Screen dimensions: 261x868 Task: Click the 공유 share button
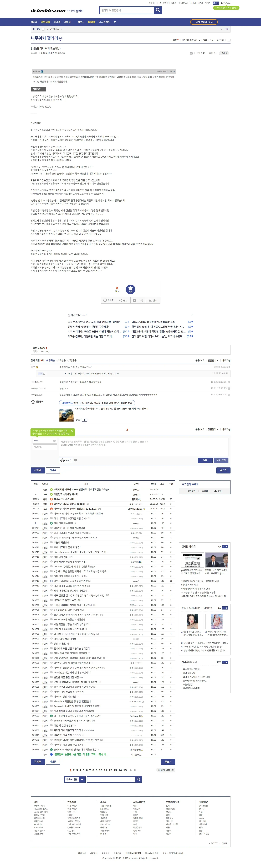point(123,300)
